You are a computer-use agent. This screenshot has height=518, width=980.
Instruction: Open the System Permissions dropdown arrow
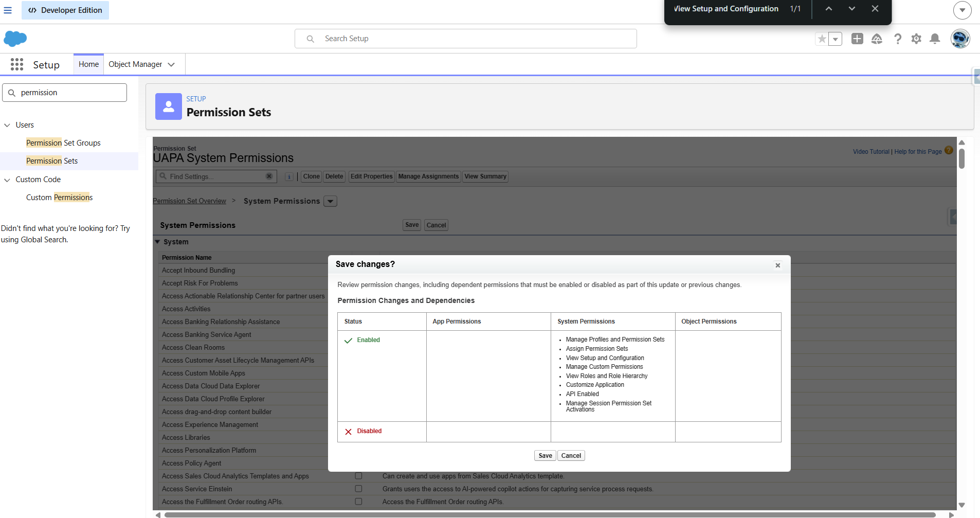click(x=331, y=201)
